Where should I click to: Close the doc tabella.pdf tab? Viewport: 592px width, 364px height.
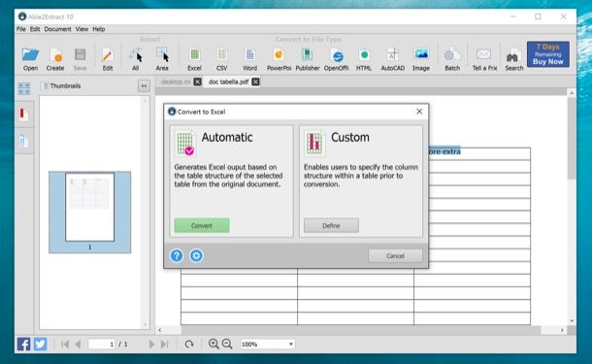255,82
